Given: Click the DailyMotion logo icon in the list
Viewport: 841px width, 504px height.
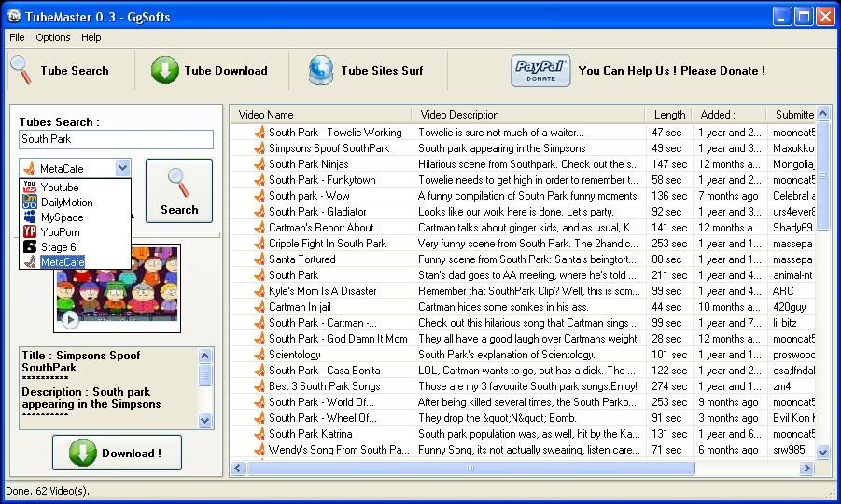Looking at the screenshot, I should point(30,203).
